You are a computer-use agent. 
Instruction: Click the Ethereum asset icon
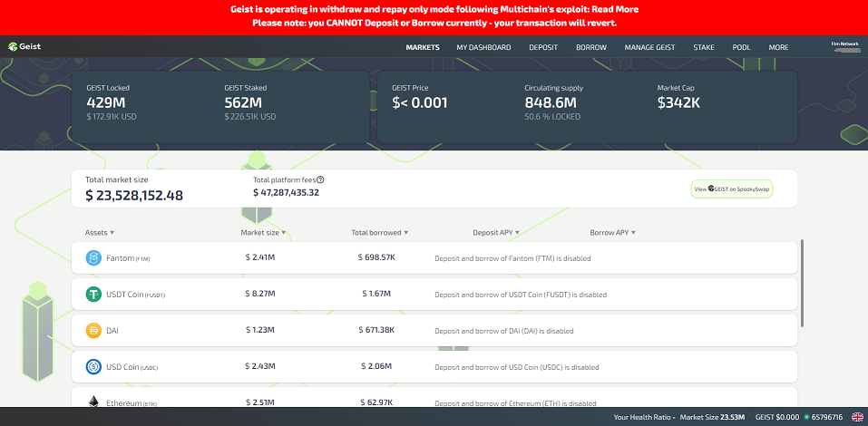pos(93,402)
